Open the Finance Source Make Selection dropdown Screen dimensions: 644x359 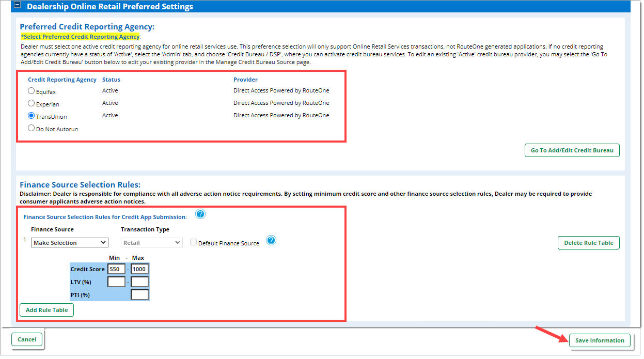pos(70,242)
